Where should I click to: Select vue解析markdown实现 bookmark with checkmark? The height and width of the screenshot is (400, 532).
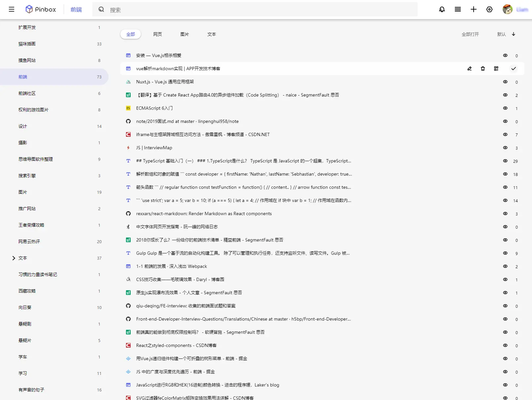[514, 69]
